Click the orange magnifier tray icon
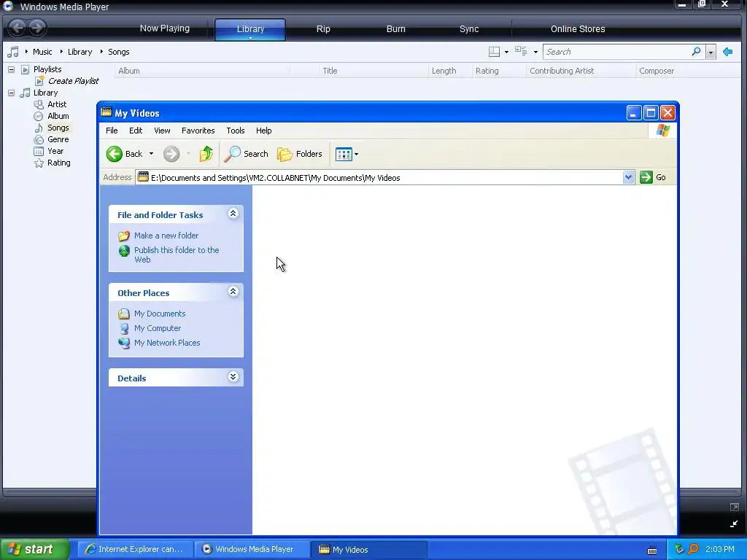Screen dimensions: 747x560 (693, 549)
